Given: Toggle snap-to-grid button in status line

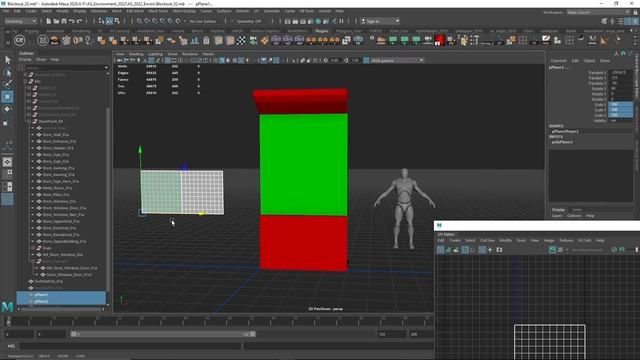Looking at the screenshot, I should [x=140, y=21].
